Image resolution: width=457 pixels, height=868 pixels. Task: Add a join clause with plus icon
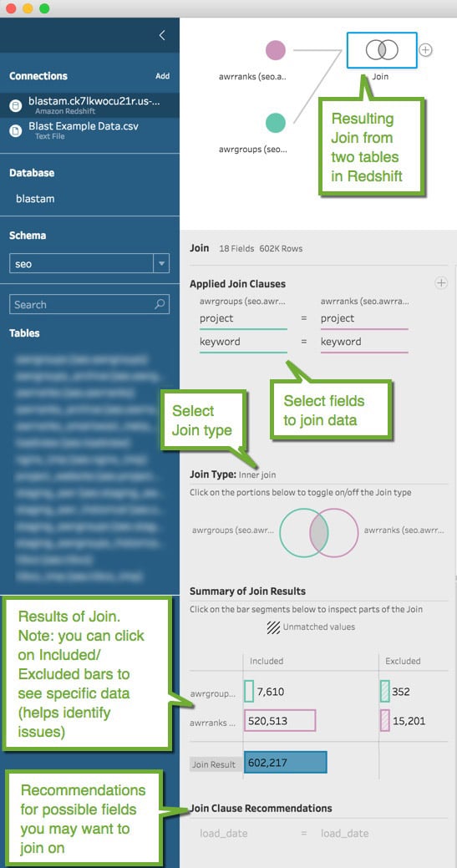441,283
